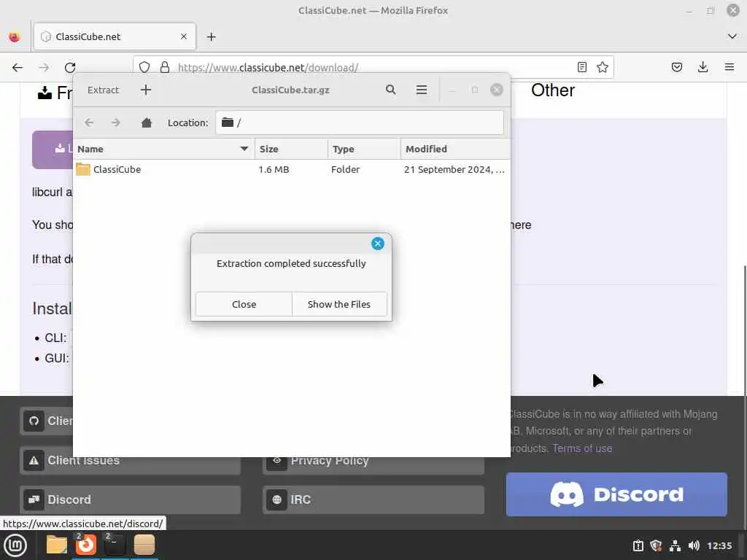This screenshot has width=747, height=560.
Task: Open Pocket save icon in Firefox
Action: [x=676, y=67]
